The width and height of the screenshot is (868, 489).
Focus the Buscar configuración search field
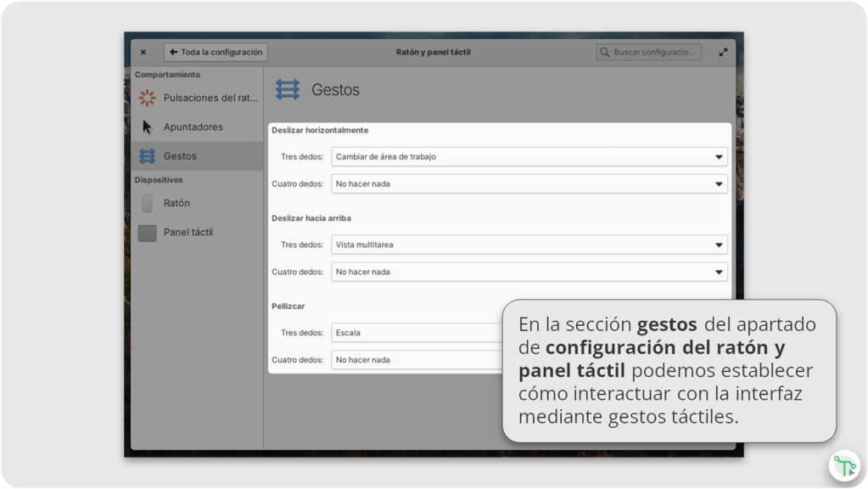point(655,53)
